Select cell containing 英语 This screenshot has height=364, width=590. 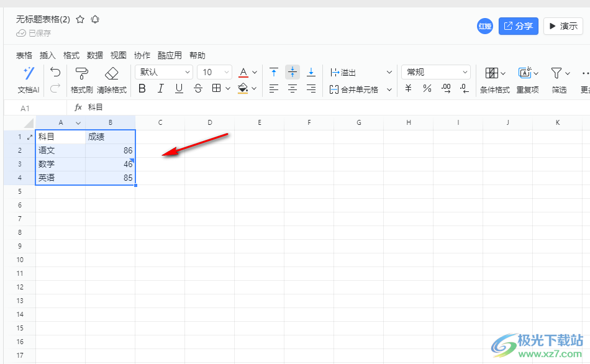pos(61,178)
